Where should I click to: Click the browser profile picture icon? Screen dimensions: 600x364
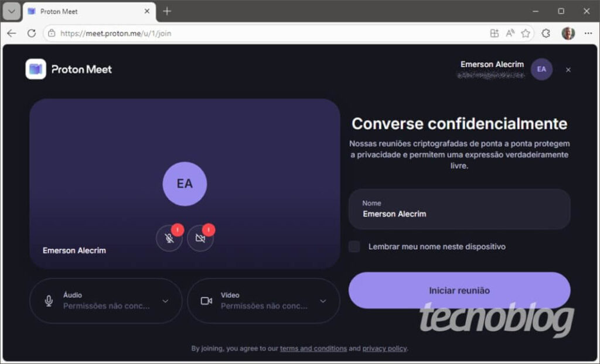tap(567, 33)
